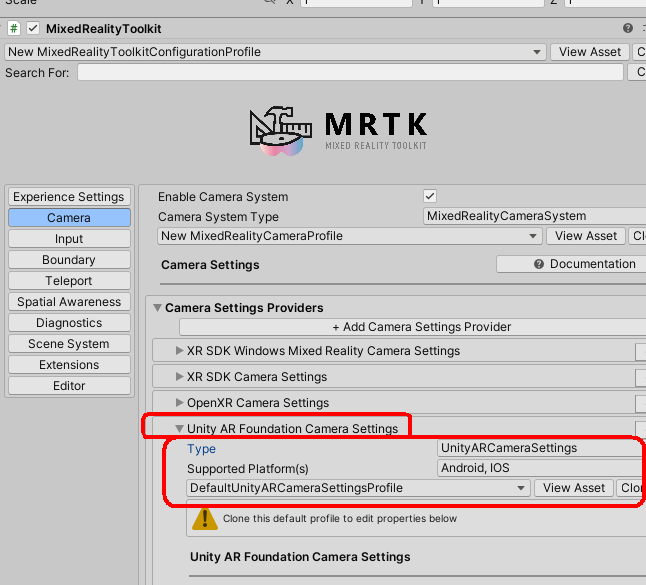646x585 pixels.
Task: Click View Asset for MixedRealityCameraProfile
Action: click(x=585, y=236)
